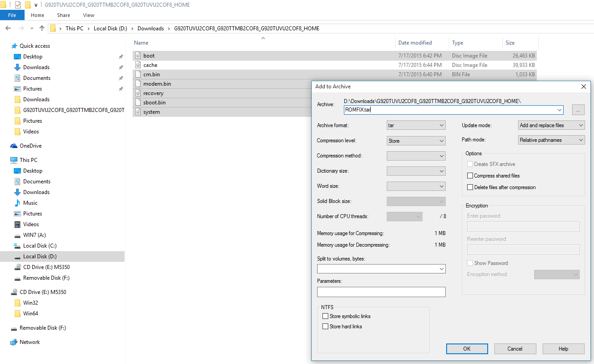Screen dimensions: 594x364
Task: Click the OneDrive cloud icon in sidebar
Action: point(14,146)
